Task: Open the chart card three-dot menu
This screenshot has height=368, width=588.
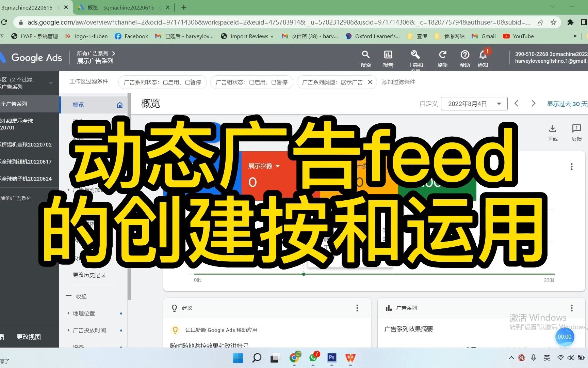Action: tap(572, 167)
